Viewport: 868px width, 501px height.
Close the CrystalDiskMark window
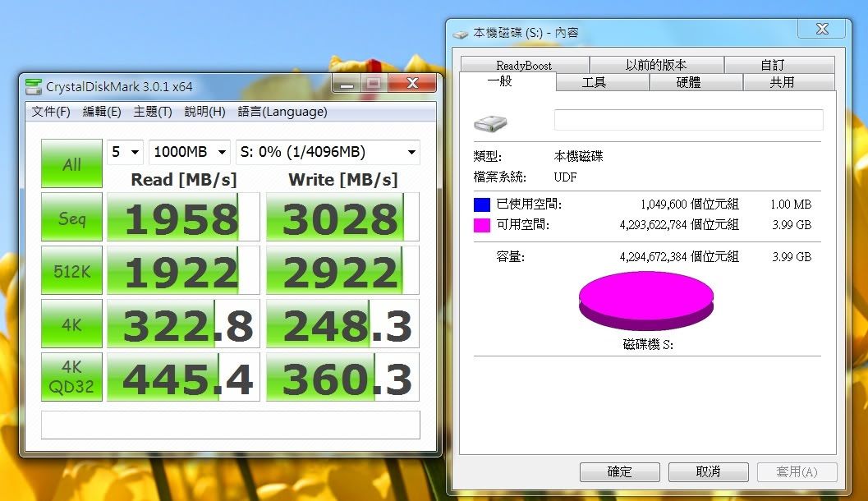click(x=412, y=83)
